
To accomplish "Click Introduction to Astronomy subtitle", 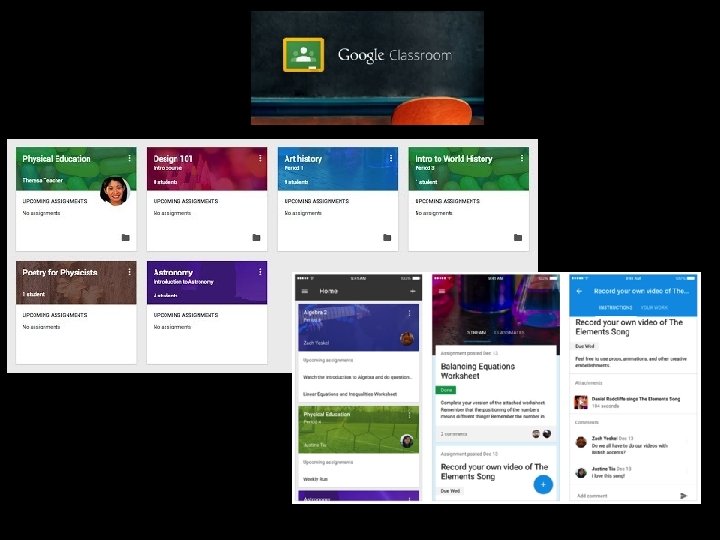I will pyautogui.click(x=183, y=282).
